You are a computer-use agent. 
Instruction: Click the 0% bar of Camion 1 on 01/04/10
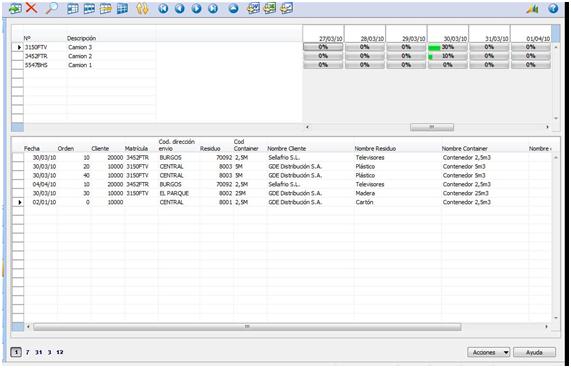point(531,65)
